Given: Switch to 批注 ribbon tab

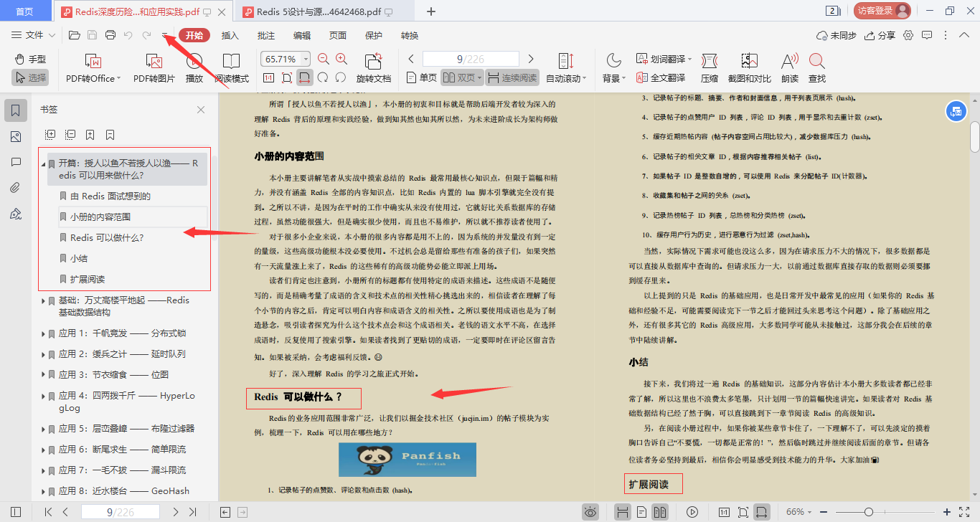Looking at the screenshot, I should (266, 35).
